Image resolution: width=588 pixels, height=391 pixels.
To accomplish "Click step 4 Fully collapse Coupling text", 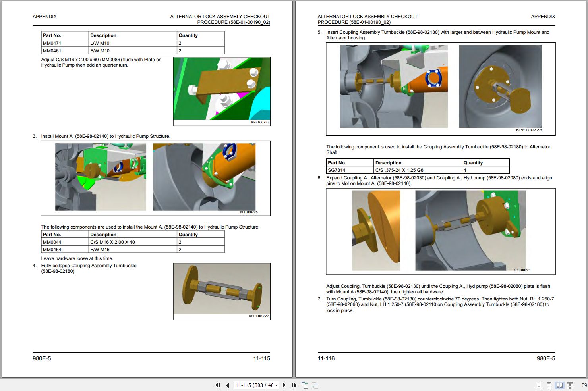I will pyautogui.click(x=89, y=268).
